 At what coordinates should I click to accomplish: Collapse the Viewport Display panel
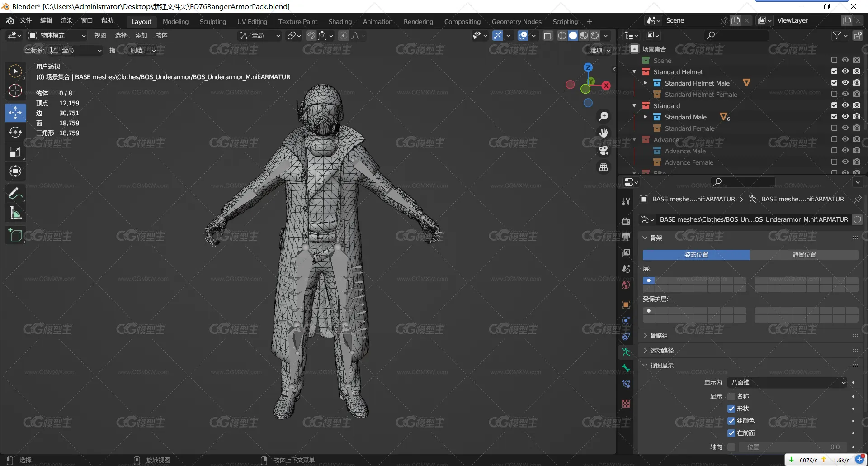[661, 366]
